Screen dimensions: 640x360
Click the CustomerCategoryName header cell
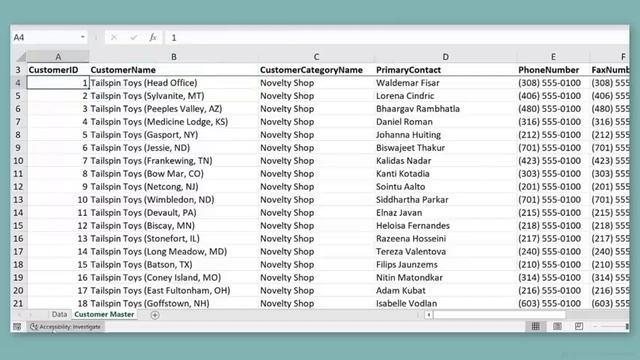(316, 70)
